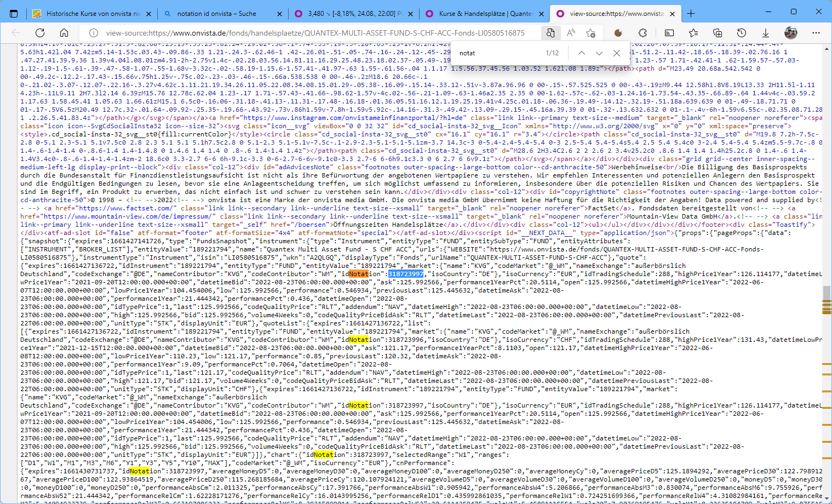Viewport: 832px width, 504px height.
Task: Click the address bar URL field
Action: click(315, 33)
